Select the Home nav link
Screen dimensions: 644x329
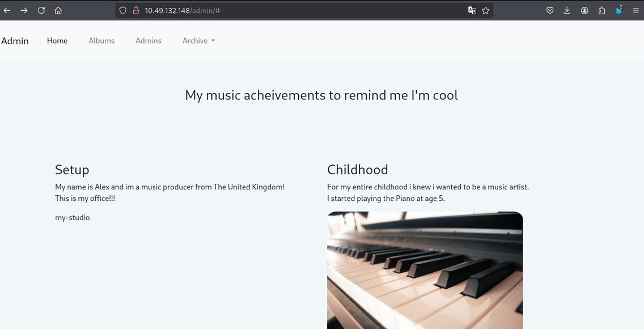click(57, 41)
